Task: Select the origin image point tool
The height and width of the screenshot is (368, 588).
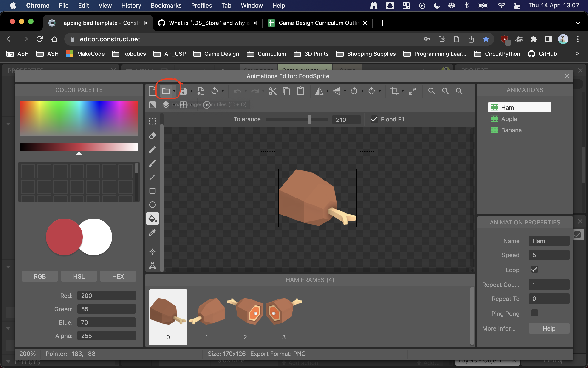Action: 152,251
